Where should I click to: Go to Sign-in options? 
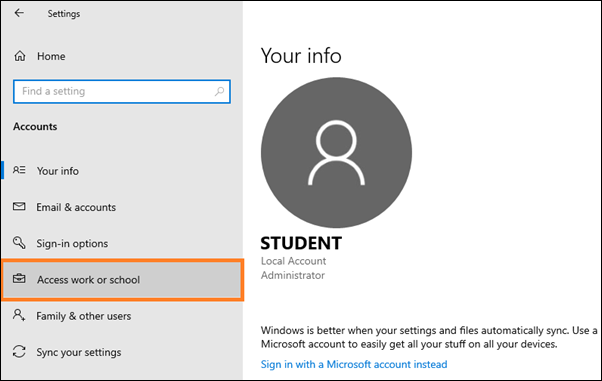click(72, 244)
